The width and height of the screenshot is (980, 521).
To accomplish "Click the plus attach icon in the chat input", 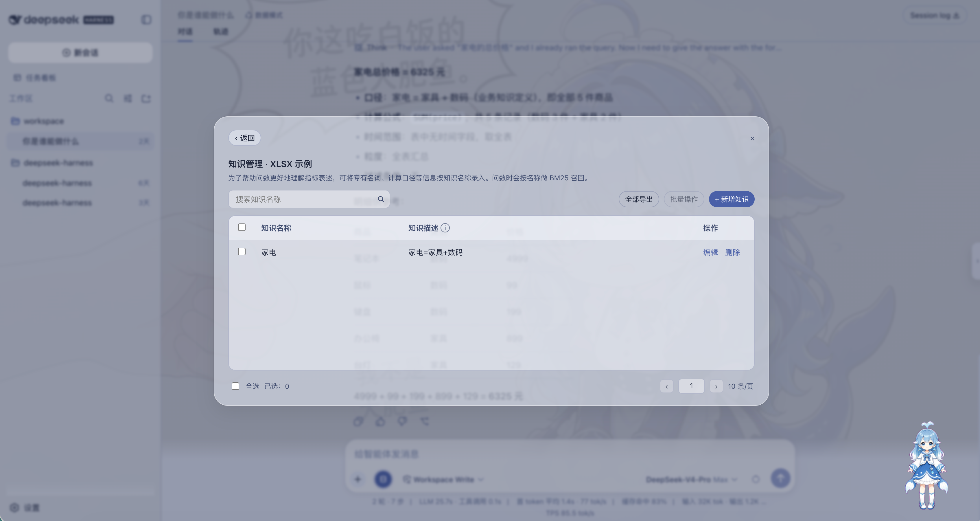I will [358, 479].
